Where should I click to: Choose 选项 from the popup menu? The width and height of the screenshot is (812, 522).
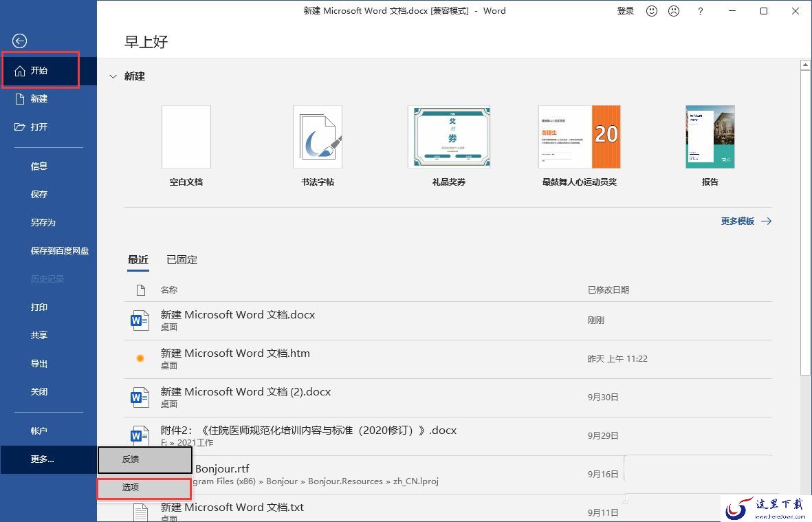(x=144, y=488)
